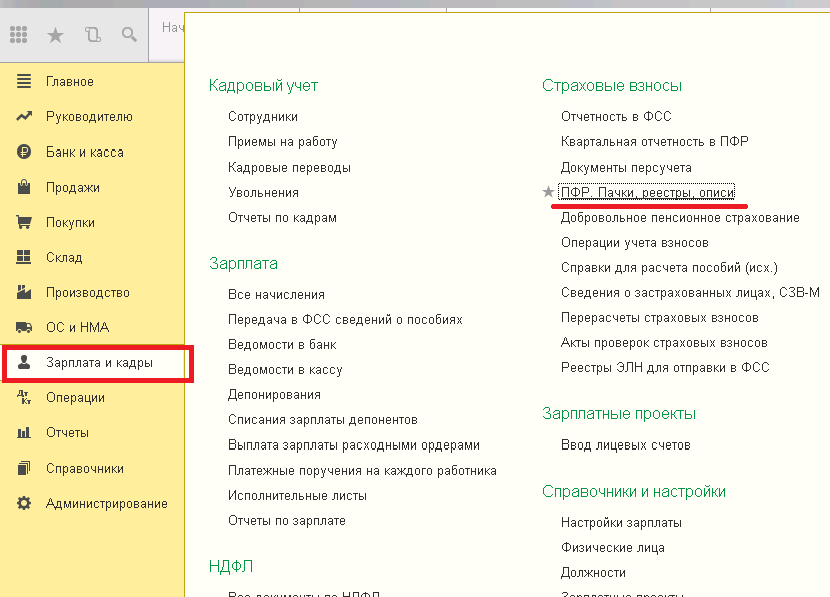Open favorites via the star toolbar icon
The height and width of the screenshot is (597, 830).
[55, 34]
